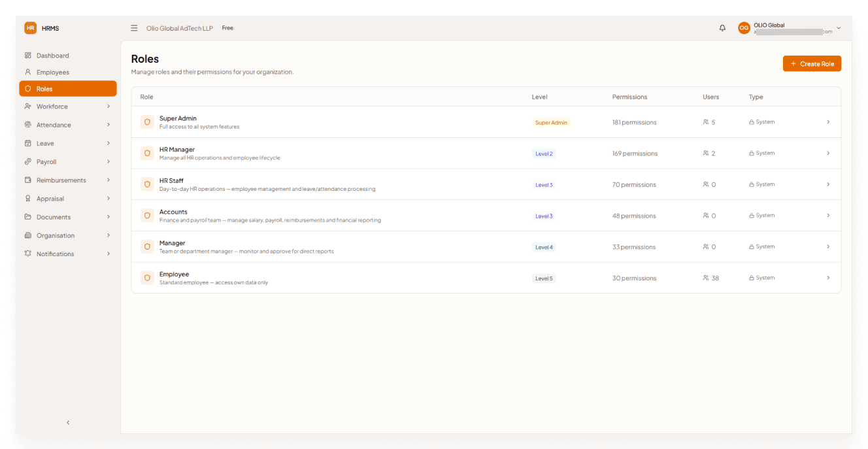Click the shield icon beside Super Admin
Image resolution: width=868 pixels, height=449 pixels.
tap(147, 122)
